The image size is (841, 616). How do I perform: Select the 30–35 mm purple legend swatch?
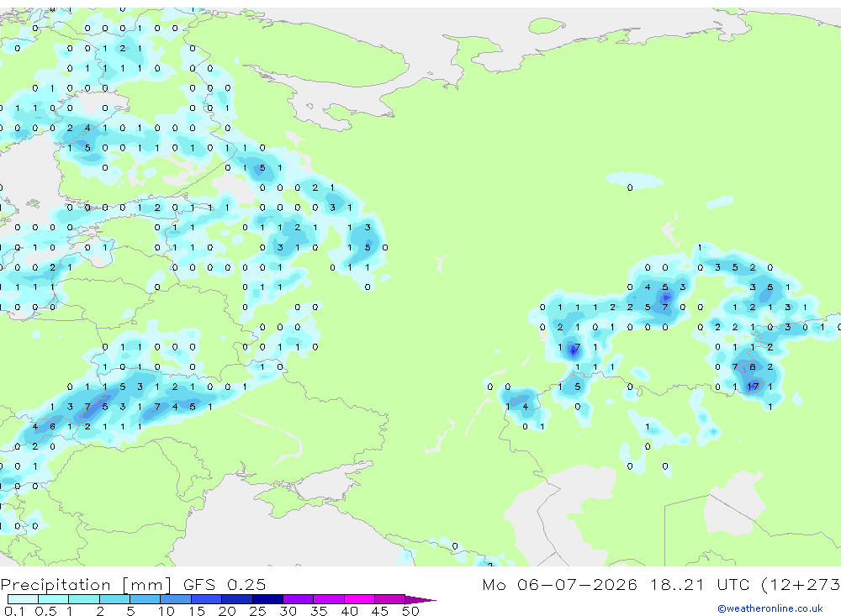(299, 599)
